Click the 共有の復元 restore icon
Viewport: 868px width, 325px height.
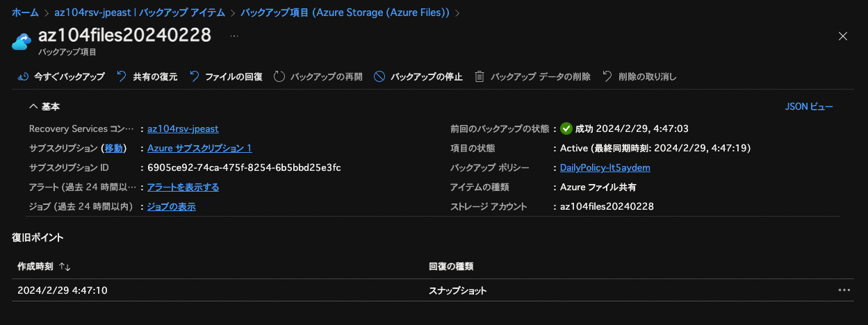click(122, 76)
